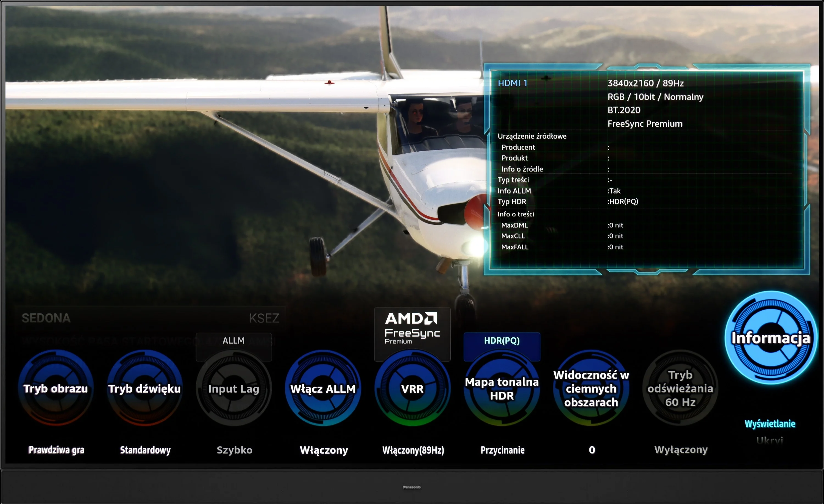Toggle the VRR circular control
This screenshot has width=824, height=504.
[x=412, y=388]
